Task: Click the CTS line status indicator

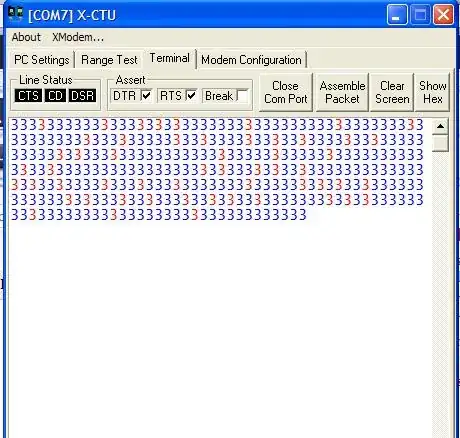Action: click(28, 96)
